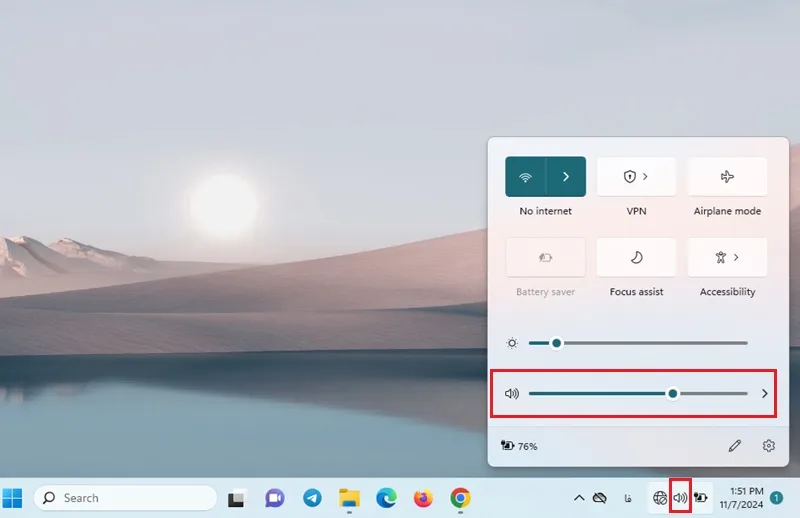Click the Airplane mode label

click(x=727, y=211)
